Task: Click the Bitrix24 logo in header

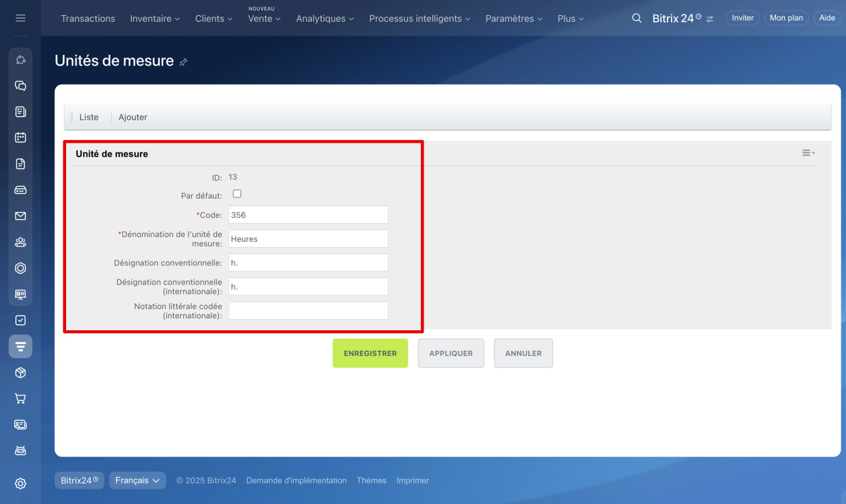Action: click(x=677, y=18)
